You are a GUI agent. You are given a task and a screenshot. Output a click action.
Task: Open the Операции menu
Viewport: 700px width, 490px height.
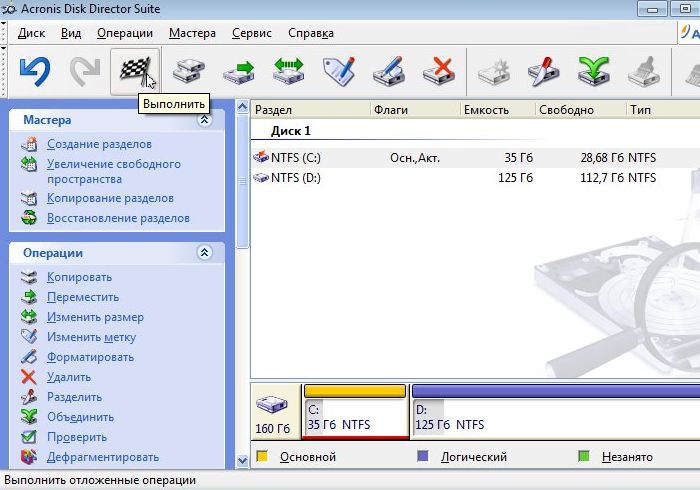[125, 33]
